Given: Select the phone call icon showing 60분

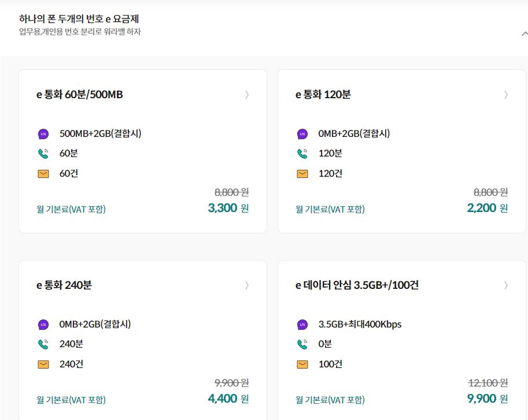Looking at the screenshot, I should pyautogui.click(x=43, y=153).
